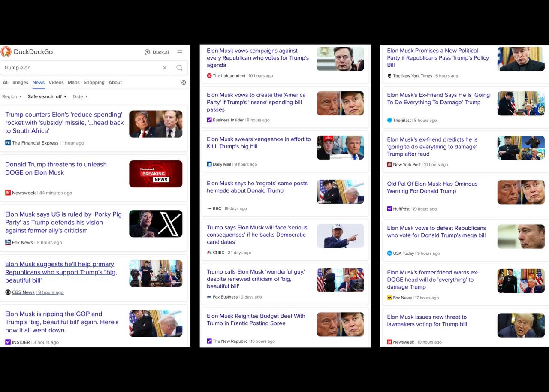Open Fox News 'former friend warns' headline
The image size is (549, 392).
[x=433, y=280]
